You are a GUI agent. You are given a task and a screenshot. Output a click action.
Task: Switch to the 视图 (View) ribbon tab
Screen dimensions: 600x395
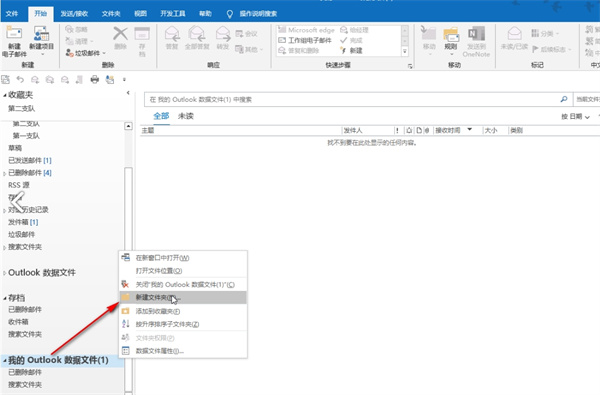140,14
